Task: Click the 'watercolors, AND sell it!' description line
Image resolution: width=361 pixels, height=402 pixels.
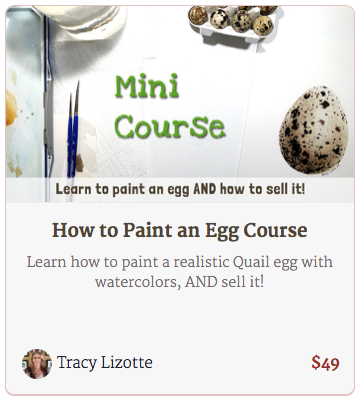Action: [x=179, y=282]
